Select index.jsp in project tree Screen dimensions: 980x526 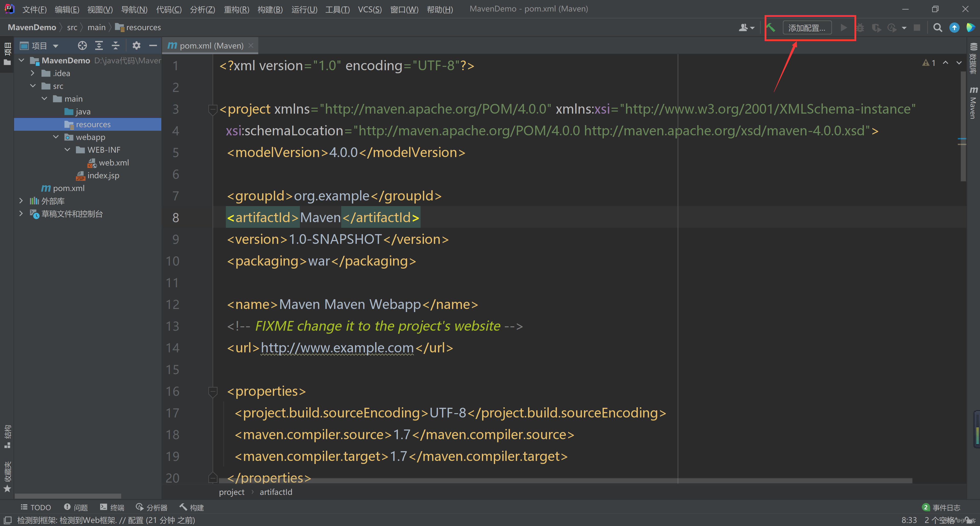click(97, 175)
